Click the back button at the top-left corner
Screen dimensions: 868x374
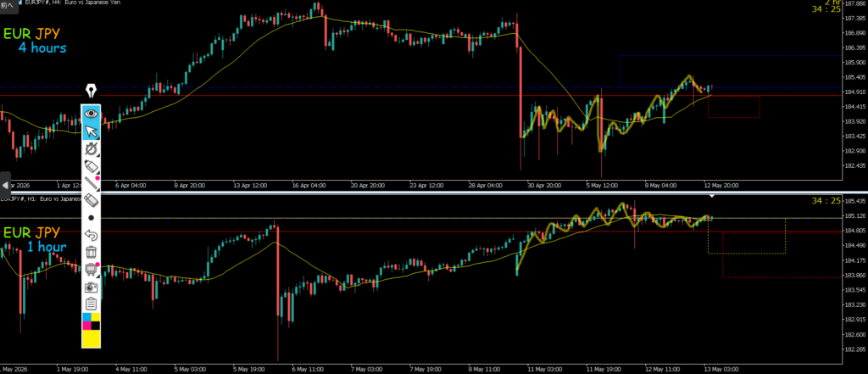[6, 5]
